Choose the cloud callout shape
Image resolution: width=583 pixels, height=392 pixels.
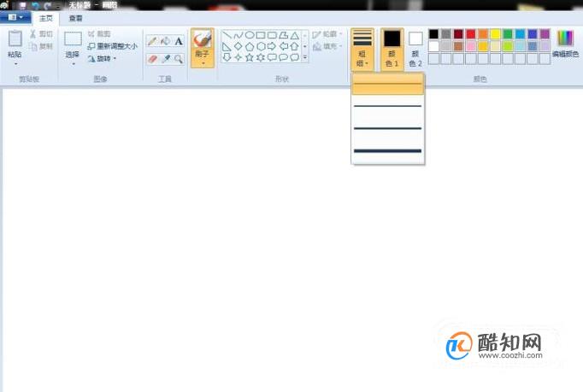(x=295, y=57)
